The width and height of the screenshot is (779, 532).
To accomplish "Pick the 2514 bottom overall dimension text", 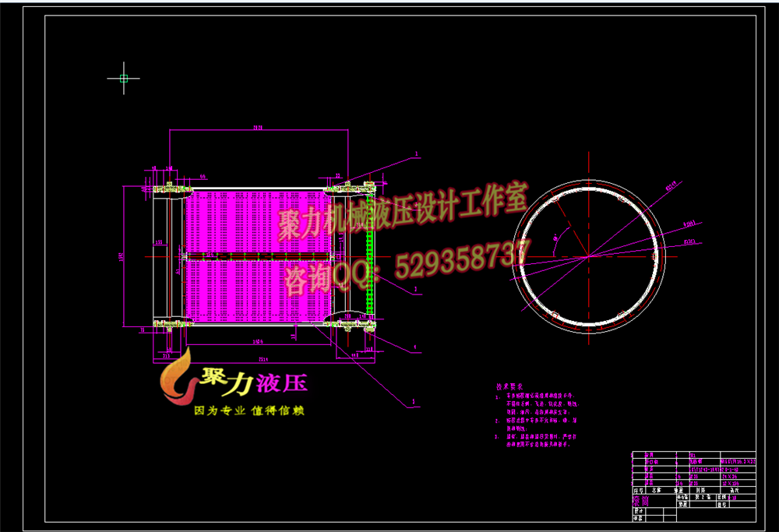I will 263,358.
